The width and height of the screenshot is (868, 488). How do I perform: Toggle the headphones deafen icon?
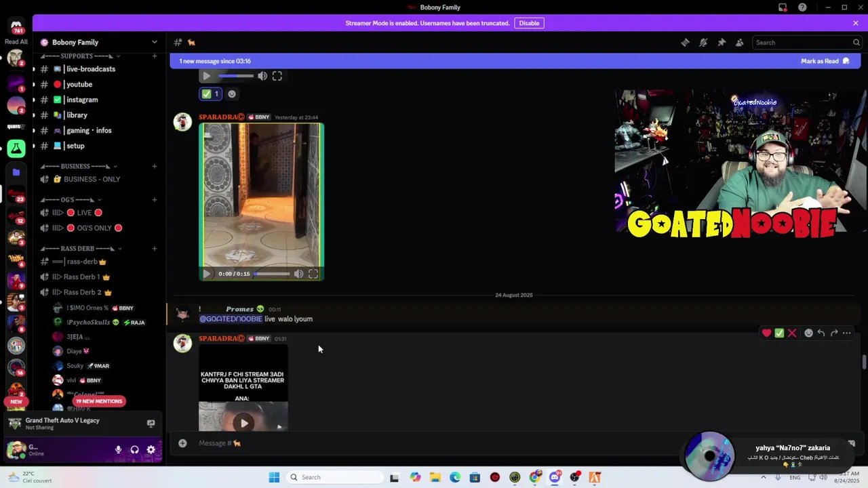point(134,449)
